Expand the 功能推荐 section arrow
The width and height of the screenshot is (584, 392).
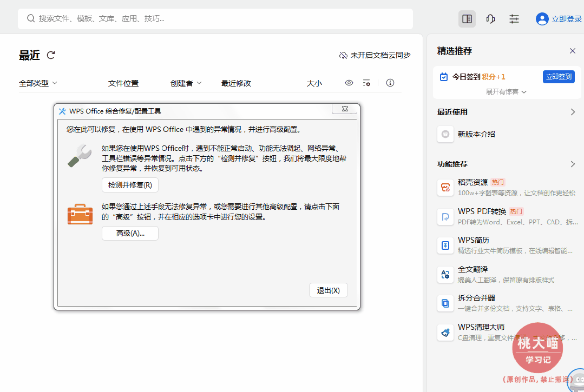pyautogui.click(x=573, y=164)
